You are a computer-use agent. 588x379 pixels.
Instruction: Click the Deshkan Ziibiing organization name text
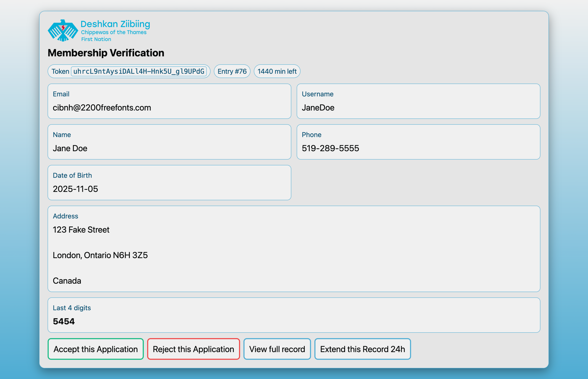tap(115, 24)
